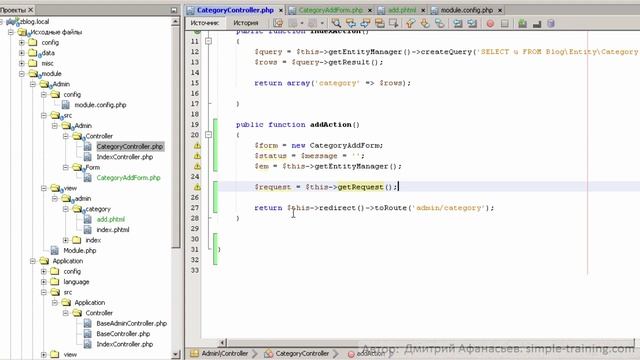Viewport: 640px width, 360px height.
Task: Click warning hint icon on line 22
Action: pos(197,156)
